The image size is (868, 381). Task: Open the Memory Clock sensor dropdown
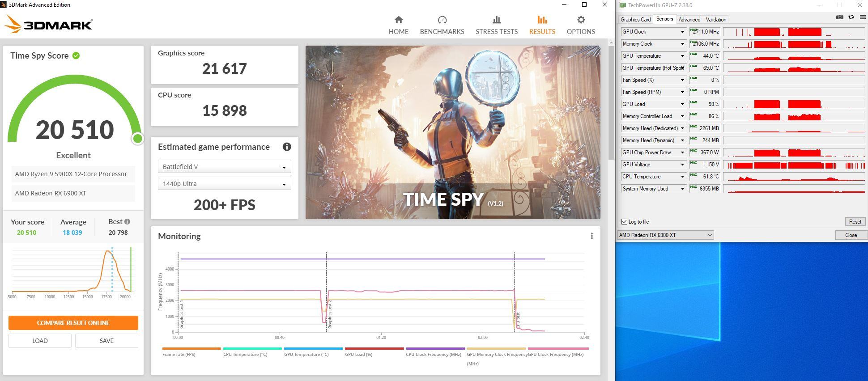pyautogui.click(x=682, y=44)
